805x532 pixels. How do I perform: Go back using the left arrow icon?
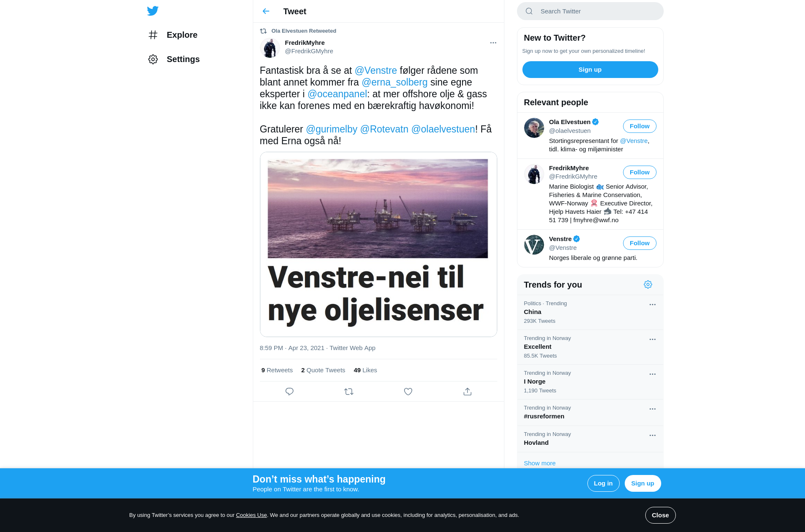click(x=266, y=11)
